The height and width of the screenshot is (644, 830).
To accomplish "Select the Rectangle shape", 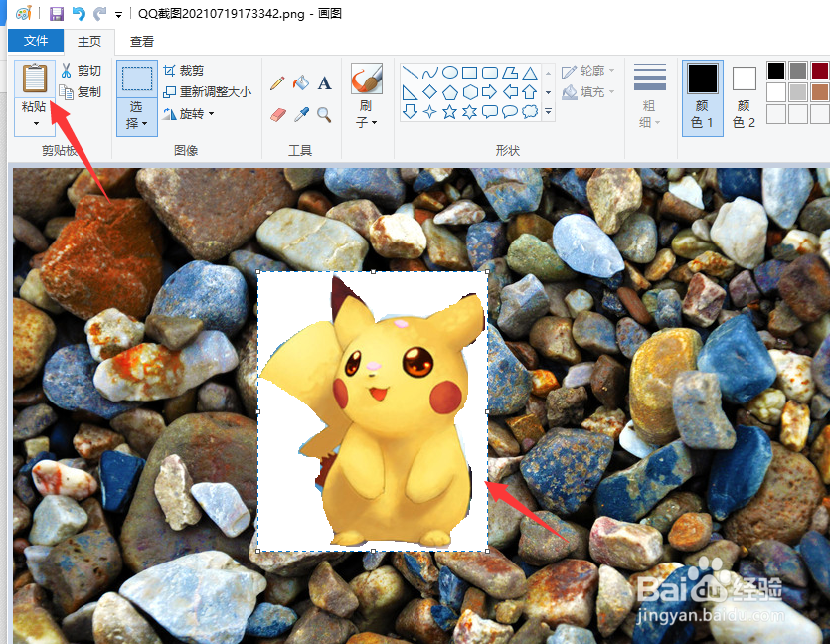I will click(x=469, y=73).
